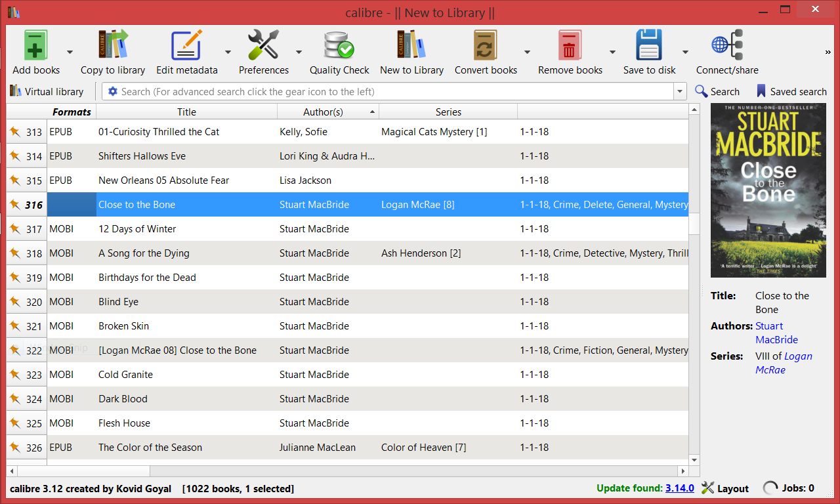Open the 3.14.0 update link
The image size is (840, 504).
point(680,488)
